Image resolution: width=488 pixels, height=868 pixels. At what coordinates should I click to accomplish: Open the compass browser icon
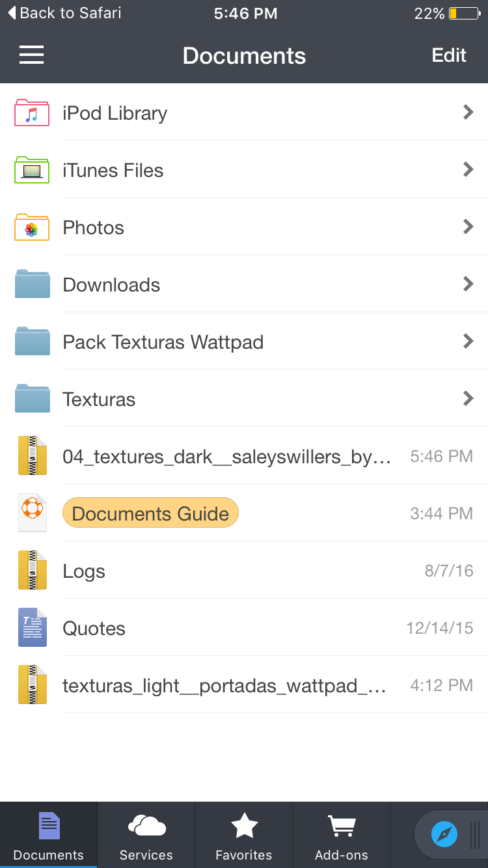click(x=444, y=834)
